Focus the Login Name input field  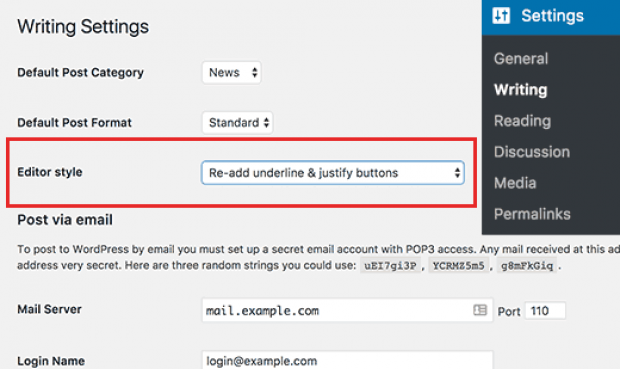[x=347, y=360]
